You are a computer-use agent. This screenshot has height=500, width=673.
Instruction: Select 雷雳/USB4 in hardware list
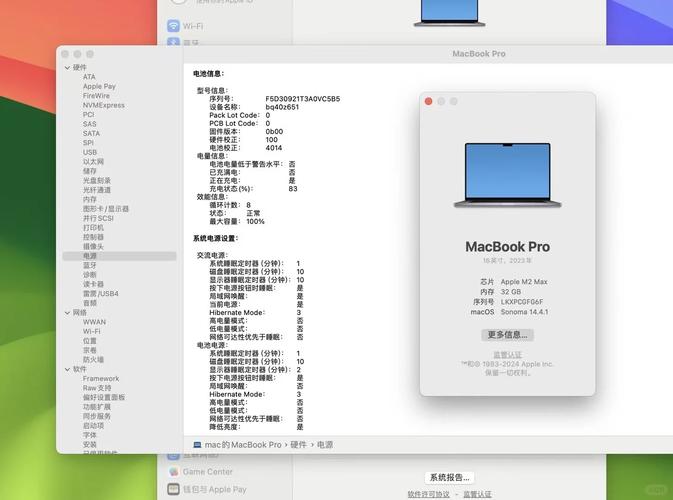coord(100,294)
